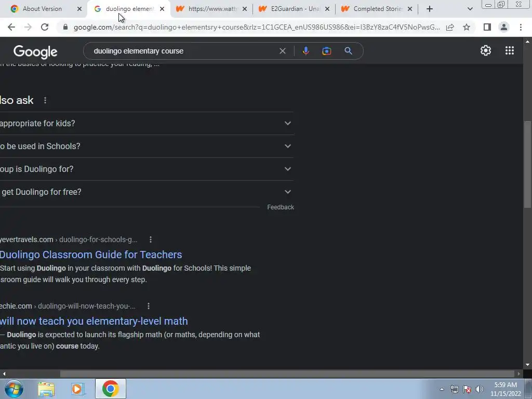The height and width of the screenshot is (399, 532).
Task: Close the E2Guardian tab
Action: (x=327, y=9)
